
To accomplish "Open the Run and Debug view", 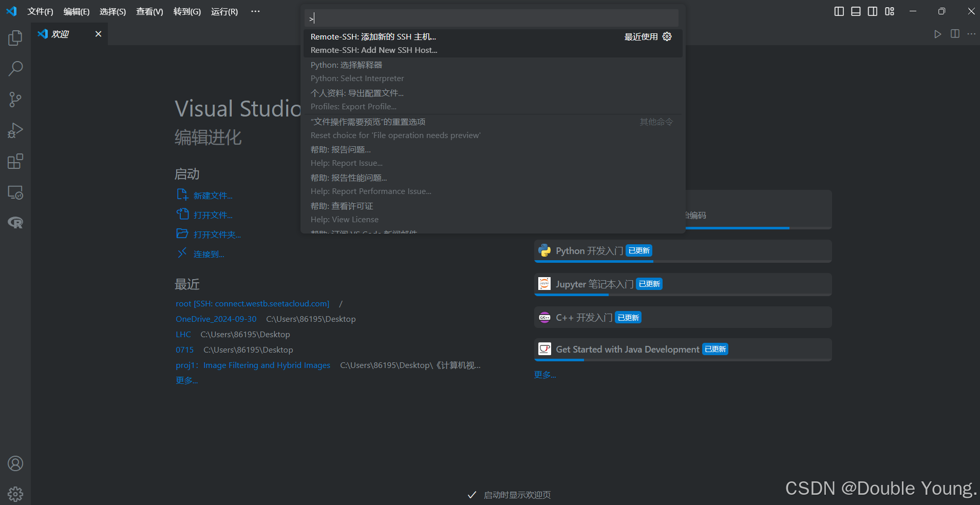I will coord(15,130).
